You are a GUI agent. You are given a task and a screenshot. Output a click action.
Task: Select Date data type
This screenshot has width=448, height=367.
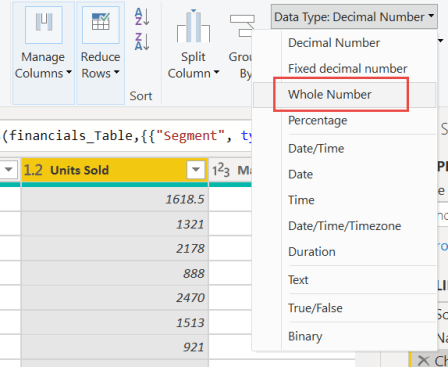click(x=345, y=174)
